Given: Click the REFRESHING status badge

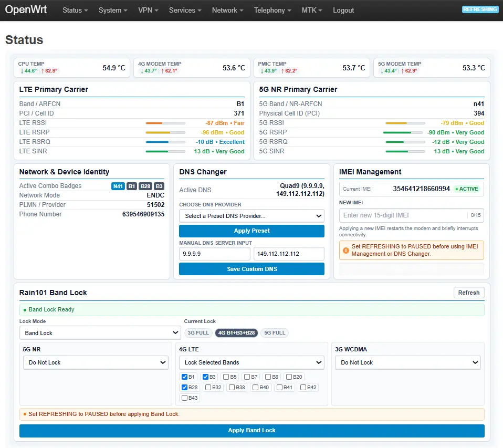Looking at the screenshot, I should click(x=480, y=9).
